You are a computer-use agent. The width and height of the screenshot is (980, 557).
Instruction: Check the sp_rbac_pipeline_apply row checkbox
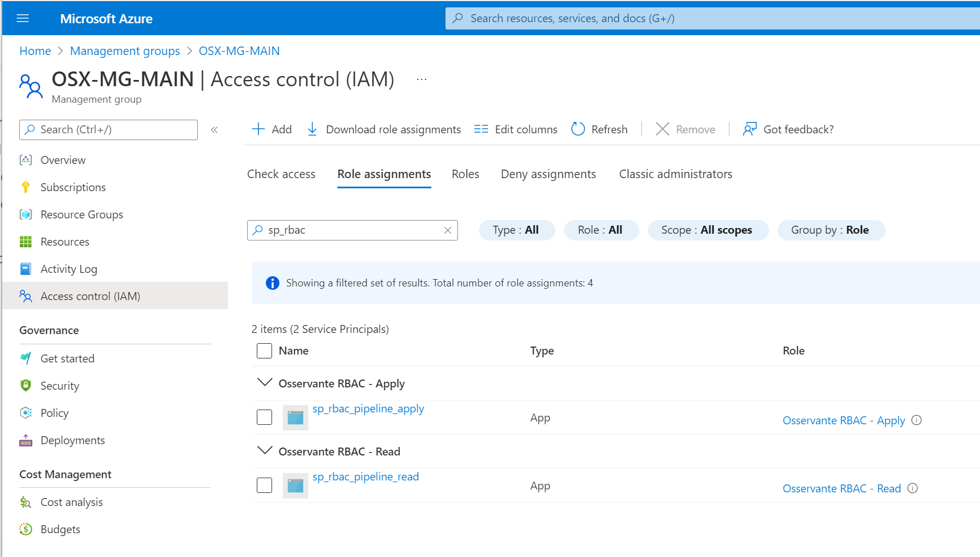click(x=265, y=417)
